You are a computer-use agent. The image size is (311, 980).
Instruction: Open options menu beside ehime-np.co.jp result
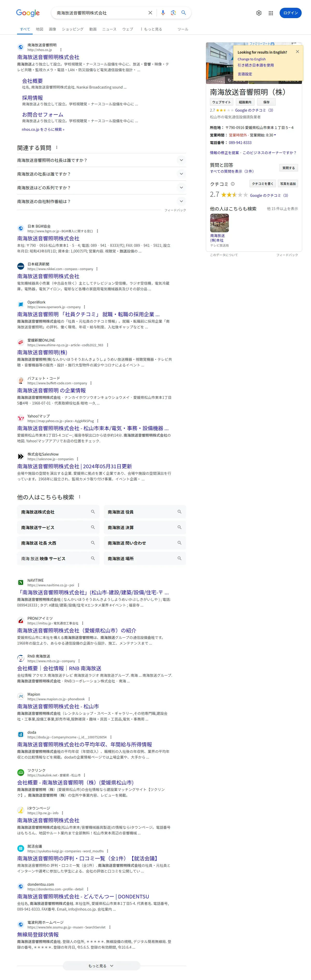107,345
